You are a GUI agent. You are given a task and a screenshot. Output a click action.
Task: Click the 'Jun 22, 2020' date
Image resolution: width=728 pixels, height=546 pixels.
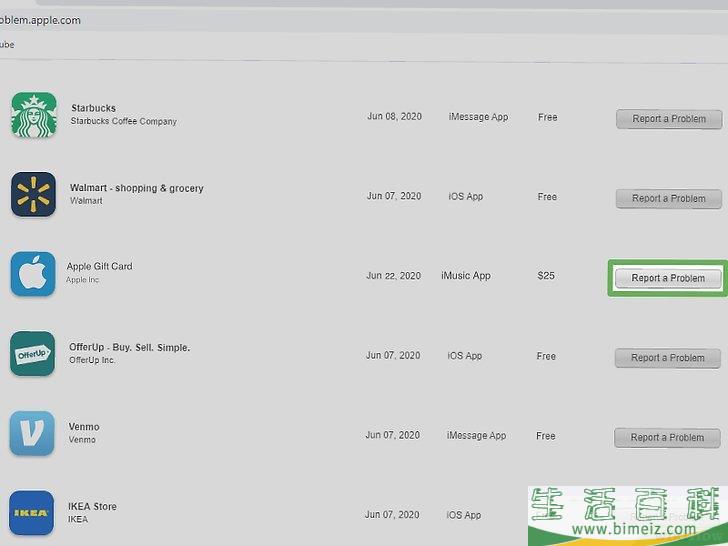(393, 276)
